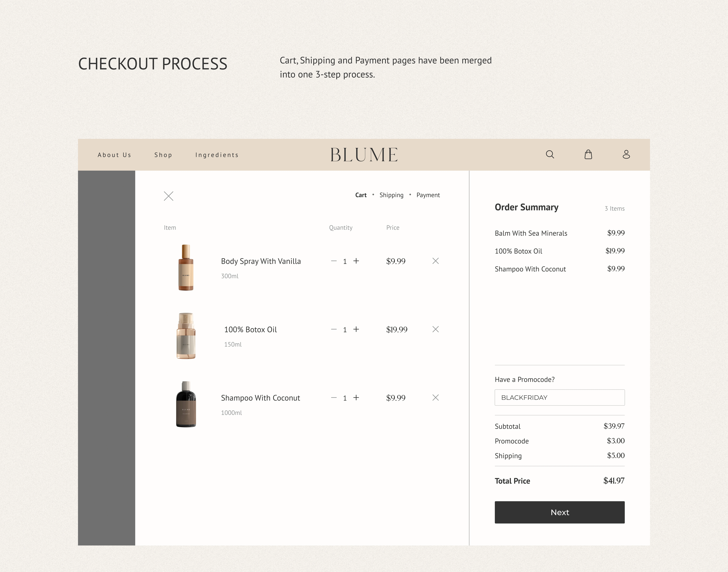Screen dimensions: 728x572
Task: Focus the promocode field containing BLACKFRIDAY
Action: [x=560, y=398]
